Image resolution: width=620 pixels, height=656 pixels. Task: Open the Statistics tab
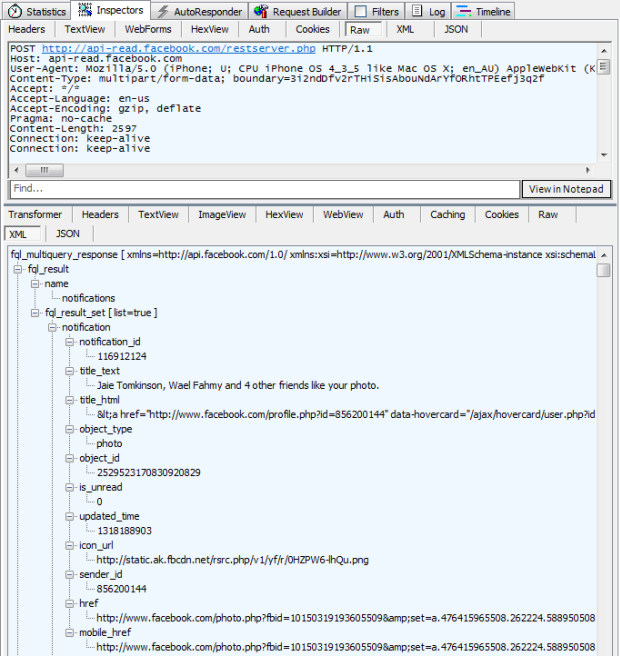point(37,11)
